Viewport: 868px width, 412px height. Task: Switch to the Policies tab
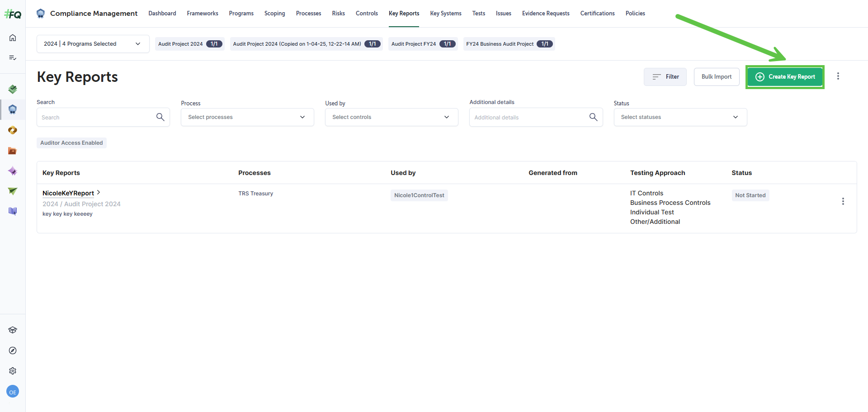[635, 14]
